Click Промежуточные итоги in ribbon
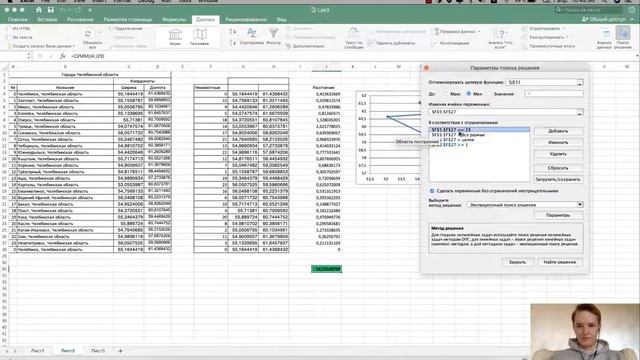This screenshot has width=640, height=360. click(x=549, y=46)
